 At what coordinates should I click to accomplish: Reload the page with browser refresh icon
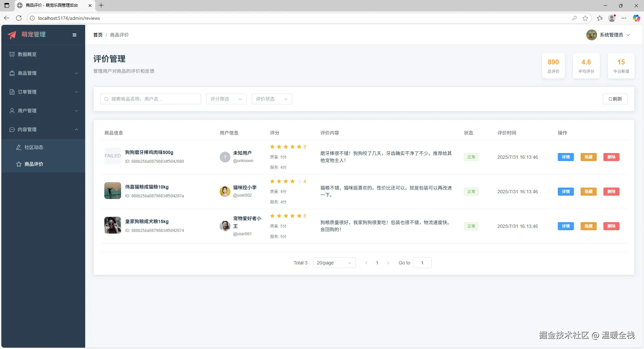click(19, 18)
